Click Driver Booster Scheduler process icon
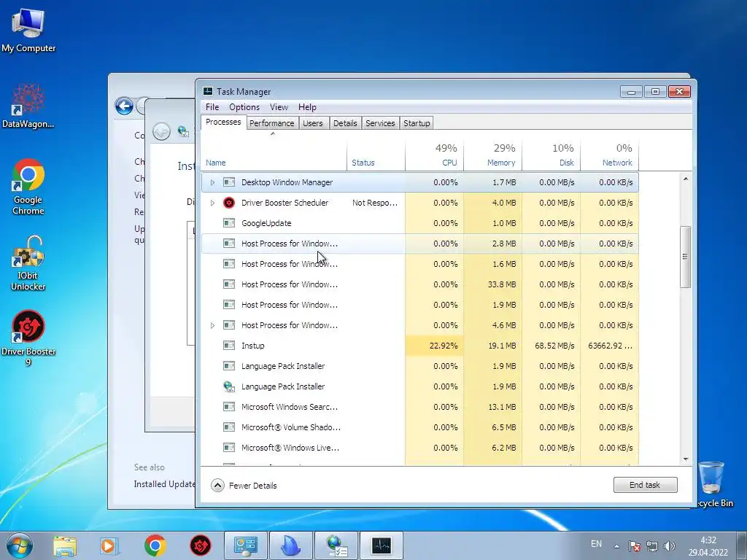 tap(229, 203)
